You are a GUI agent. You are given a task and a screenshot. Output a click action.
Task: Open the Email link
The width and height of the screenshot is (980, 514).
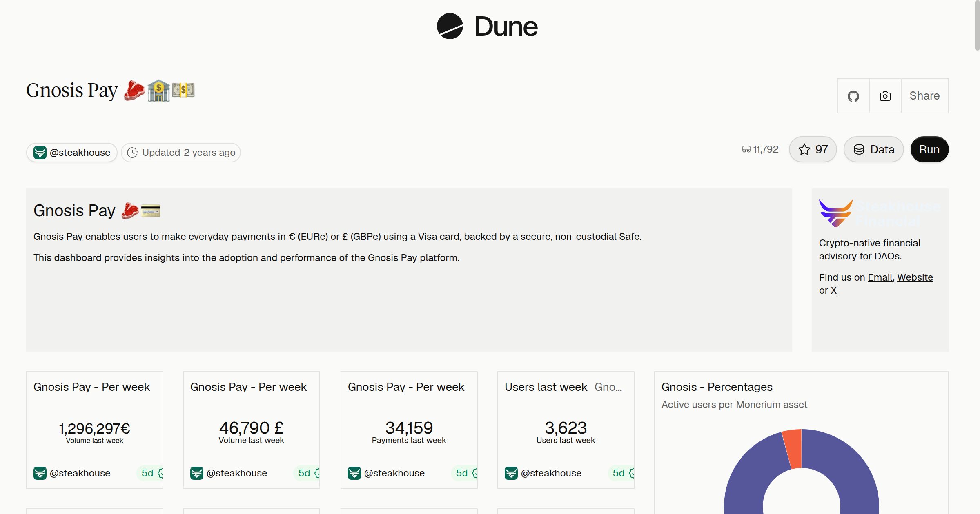[880, 277]
